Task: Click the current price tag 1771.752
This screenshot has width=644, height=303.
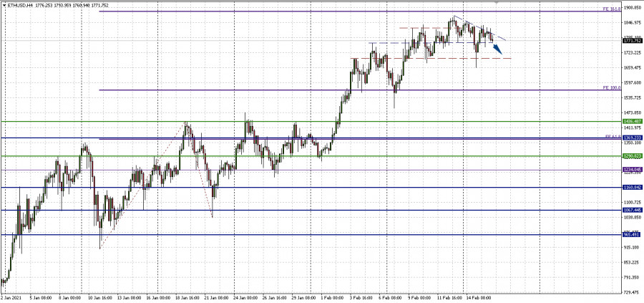Action: click(x=630, y=42)
